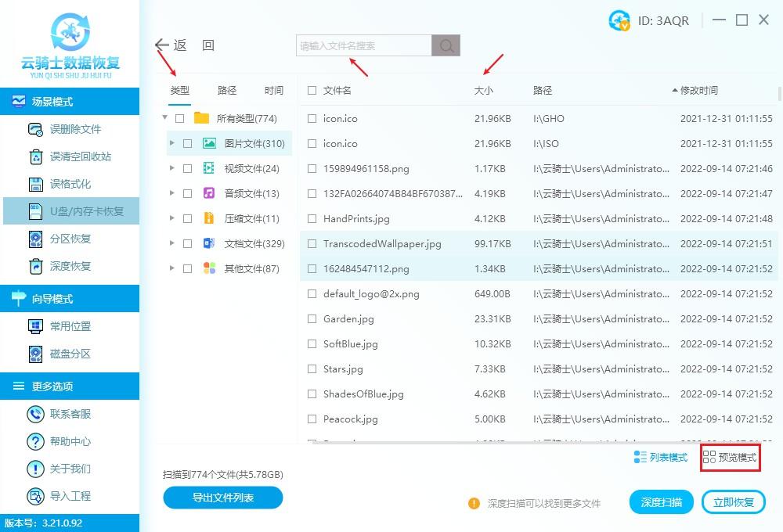Tick the checkbox for 文档文件(329)
783x532 pixels.
pyautogui.click(x=187, y=243)
